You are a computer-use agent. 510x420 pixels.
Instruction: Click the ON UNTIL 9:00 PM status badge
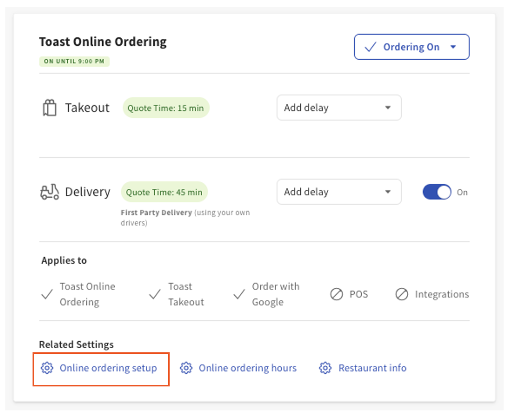[x=74, y=61]
